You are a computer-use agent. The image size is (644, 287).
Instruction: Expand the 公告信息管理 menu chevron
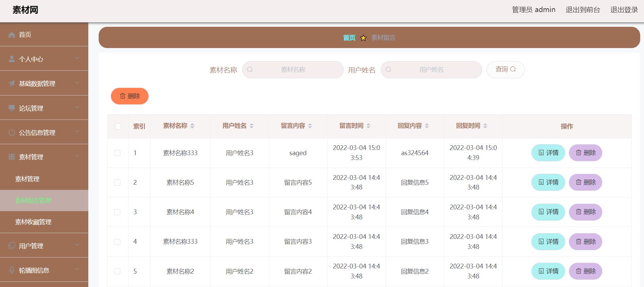77,131
